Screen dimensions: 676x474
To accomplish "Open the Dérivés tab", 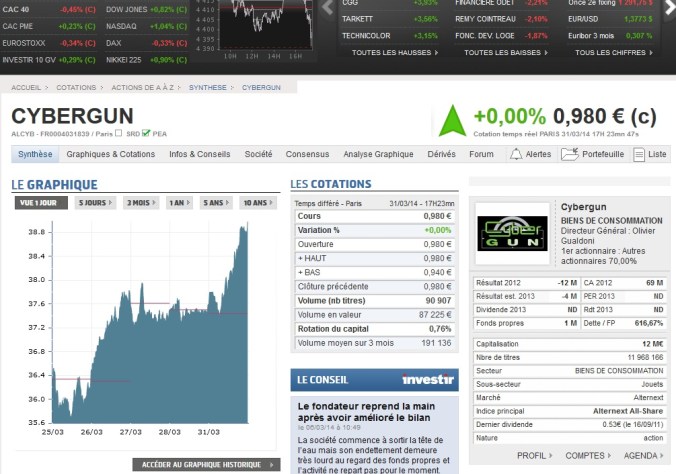I will [x=441, y=154].
